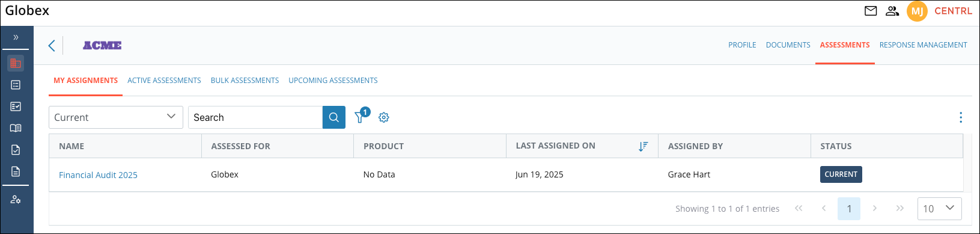
Task: Select the highlighted building sidebar icon
Action: pyautogui.click(x=16, y=63)
